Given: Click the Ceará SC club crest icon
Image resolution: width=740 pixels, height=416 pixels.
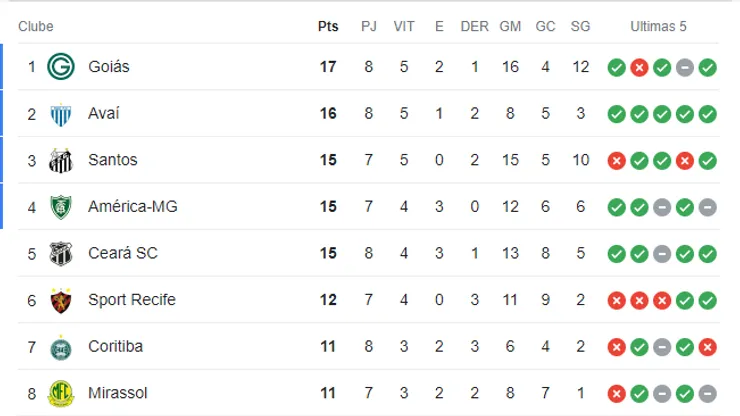Looking at the screenshot, I should point(62,253).
